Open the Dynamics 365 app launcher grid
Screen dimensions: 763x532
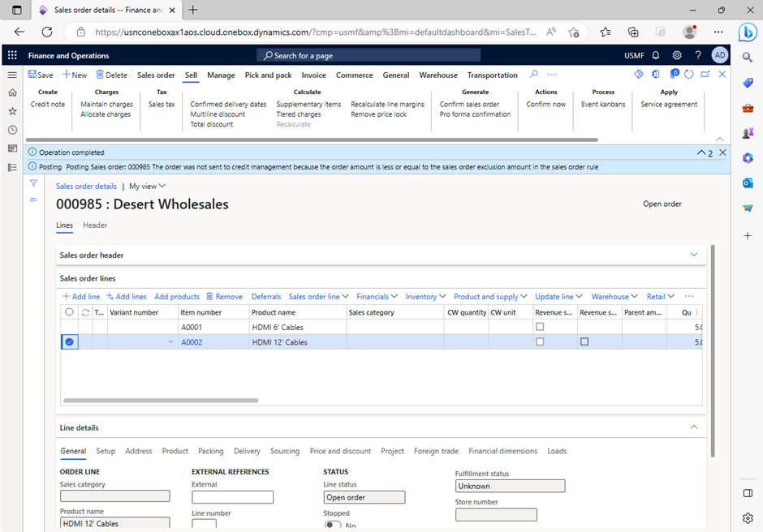11,55
